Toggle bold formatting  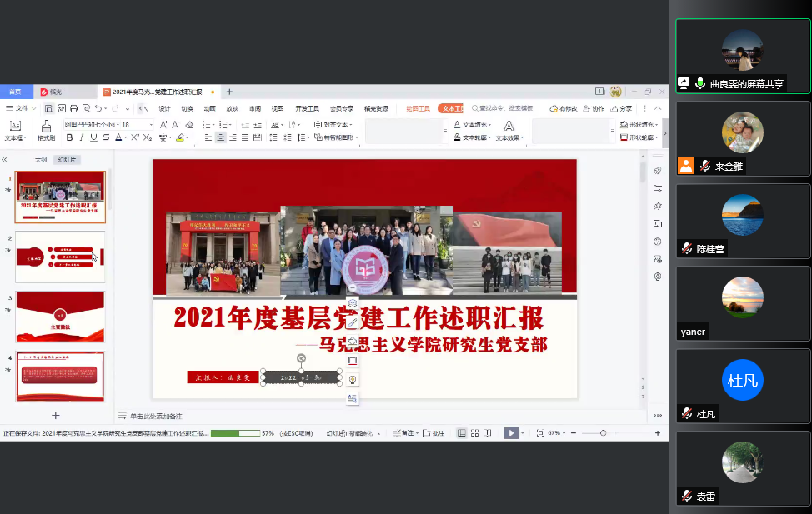[69, 138]
